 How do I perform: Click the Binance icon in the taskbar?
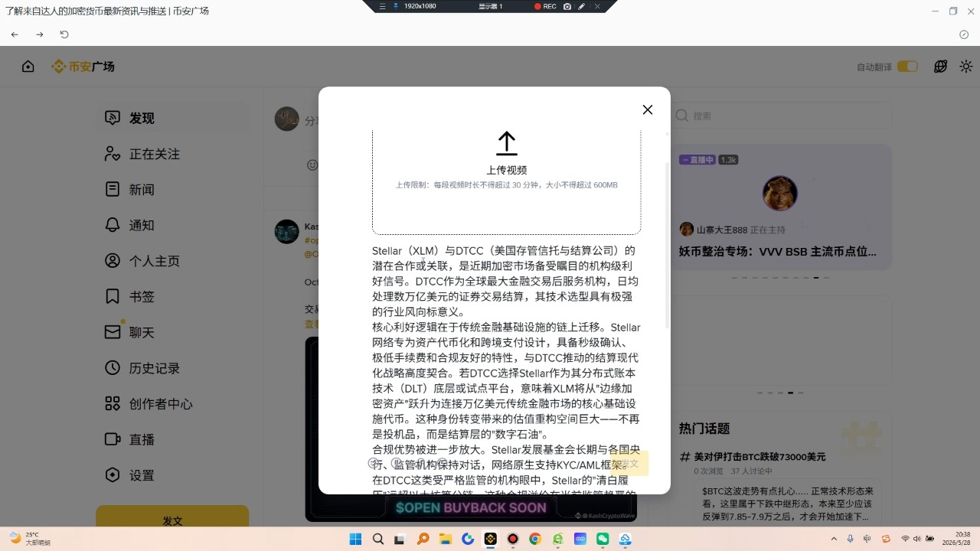490,539
